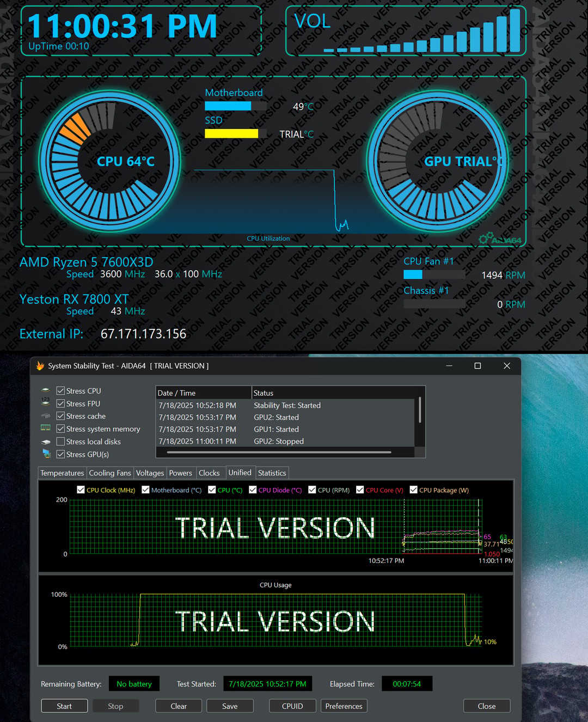Switch to the Cooling Fans tab
Image resolution: width=588 pixels, height=722 pixels.
pyautogui.click(x=110, y=473)
